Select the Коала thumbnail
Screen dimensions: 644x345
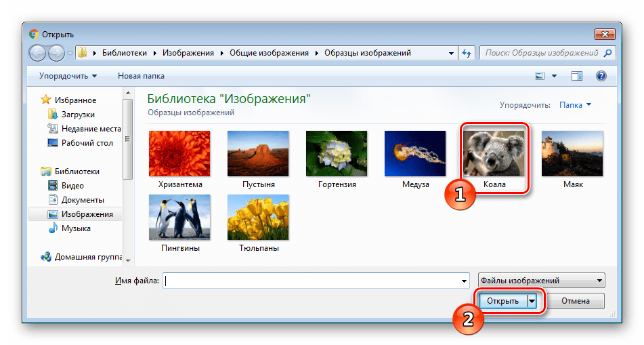point(494,153)
